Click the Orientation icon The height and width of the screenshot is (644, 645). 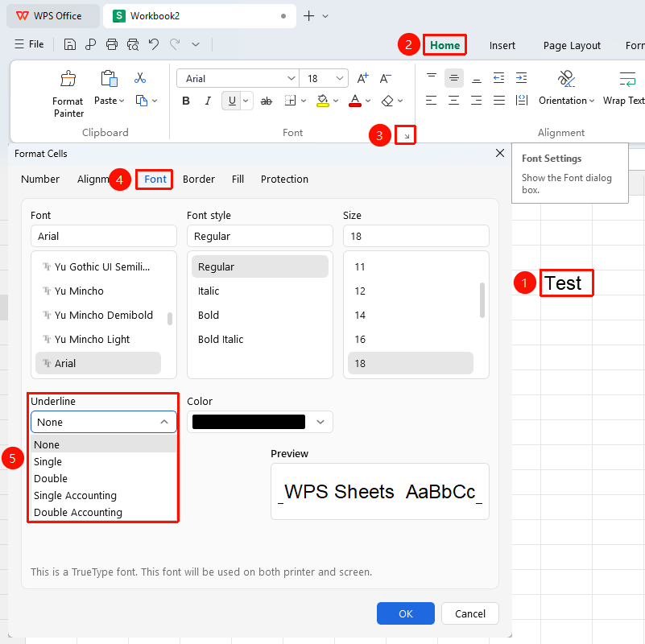[566, 78]
